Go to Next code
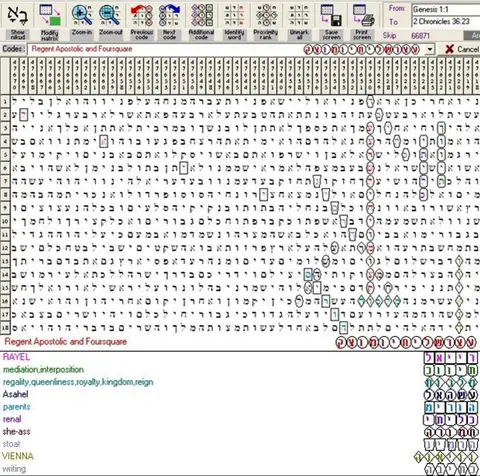Screen dimensions: 480x476 click(169, 15)
